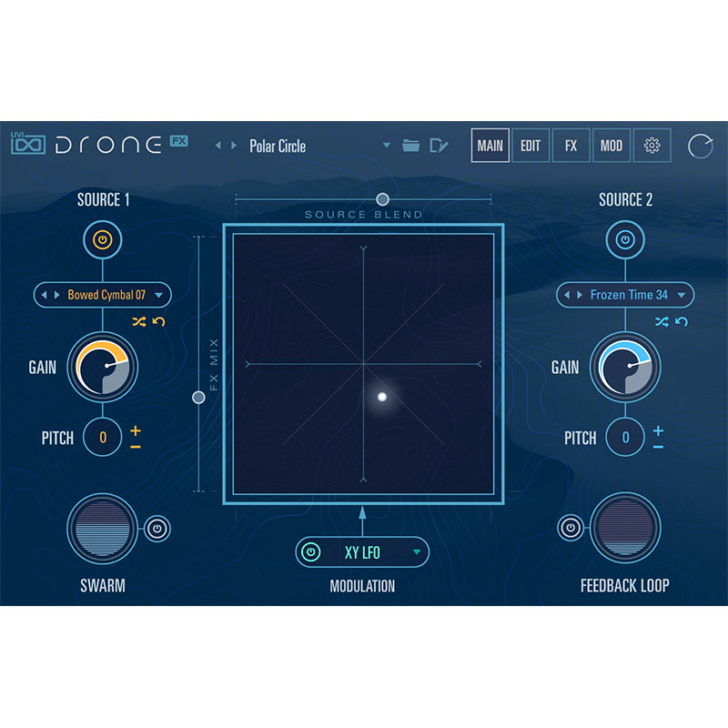Toggle Source 1 power button
The image size is (728, 728).
tap(103, 240)
